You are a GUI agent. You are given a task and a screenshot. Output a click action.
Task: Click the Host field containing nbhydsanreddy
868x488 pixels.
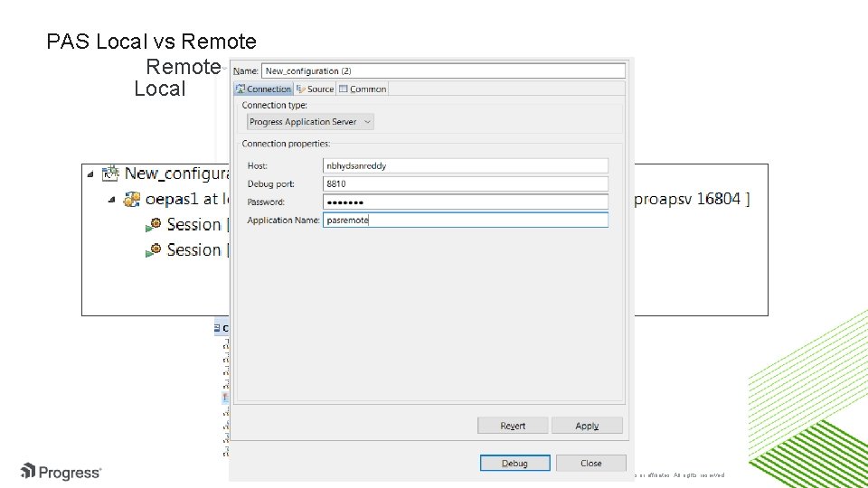pos(465,165)
